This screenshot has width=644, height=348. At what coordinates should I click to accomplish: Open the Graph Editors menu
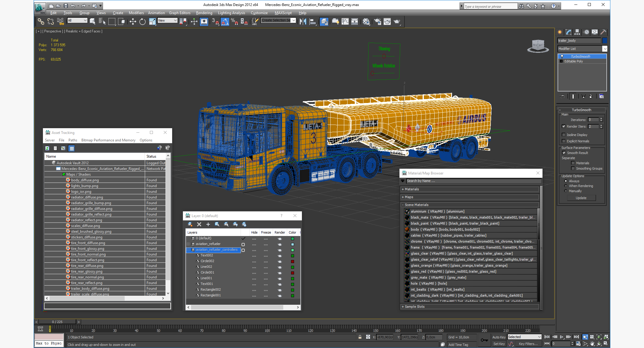tap(180, 13)
